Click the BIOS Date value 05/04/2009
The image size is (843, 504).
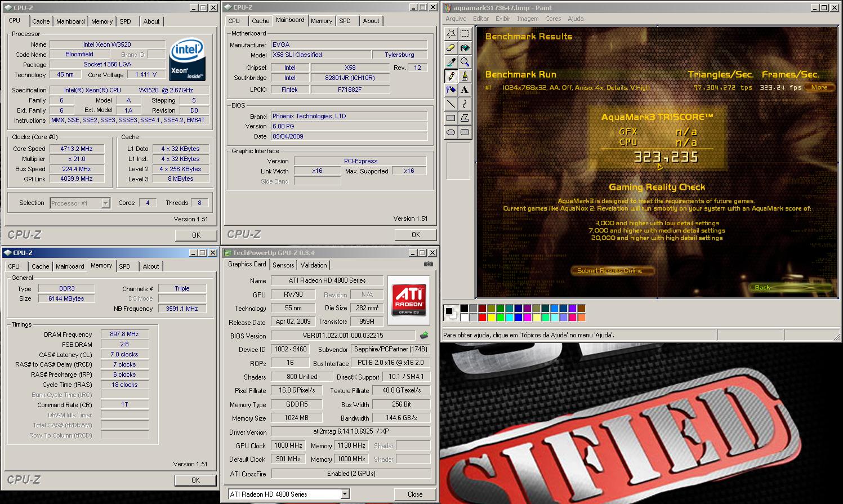click(349, 136)
